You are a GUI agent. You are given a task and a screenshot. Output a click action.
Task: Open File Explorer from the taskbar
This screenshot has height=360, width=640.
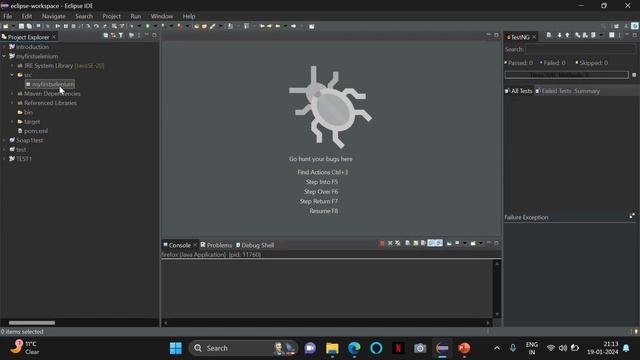point(332,348)
